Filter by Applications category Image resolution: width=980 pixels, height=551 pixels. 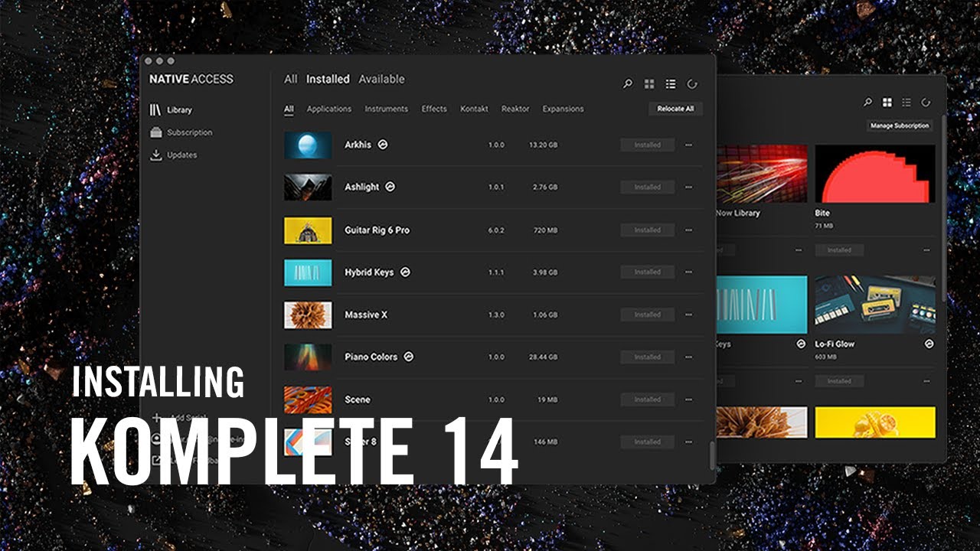[329, 109]
